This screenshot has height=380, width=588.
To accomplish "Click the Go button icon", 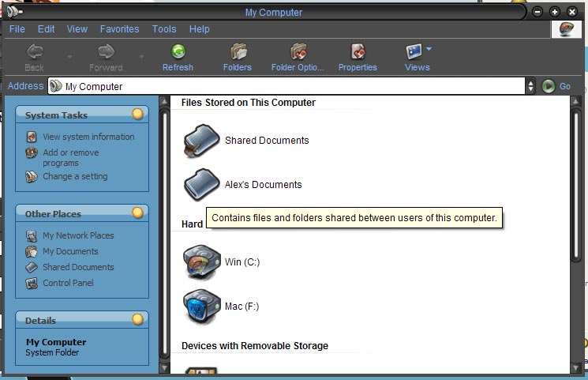I will coord(549,86).
